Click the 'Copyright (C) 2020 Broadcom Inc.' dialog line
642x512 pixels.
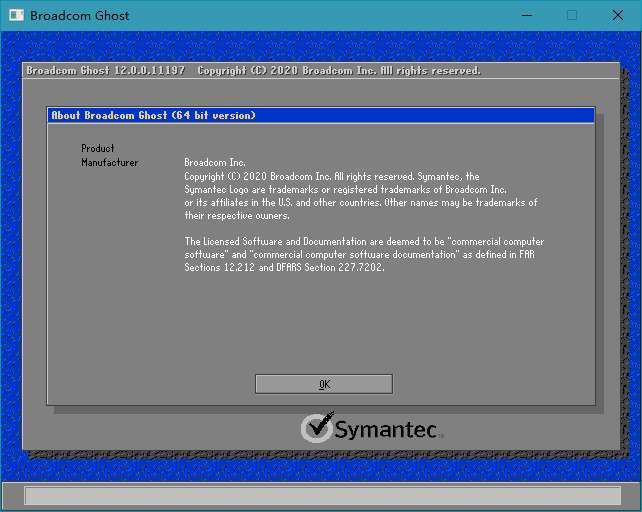pyautogui.click(x=332, y=177)
